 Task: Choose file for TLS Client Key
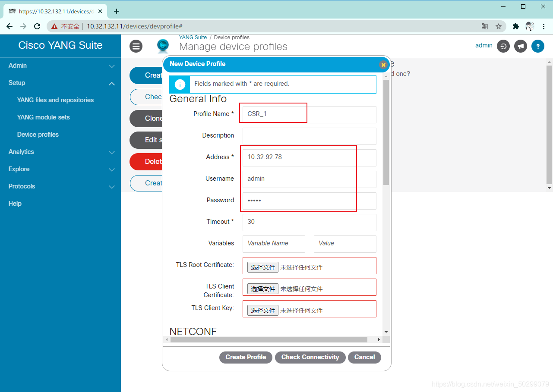click(x=263, y=310)
